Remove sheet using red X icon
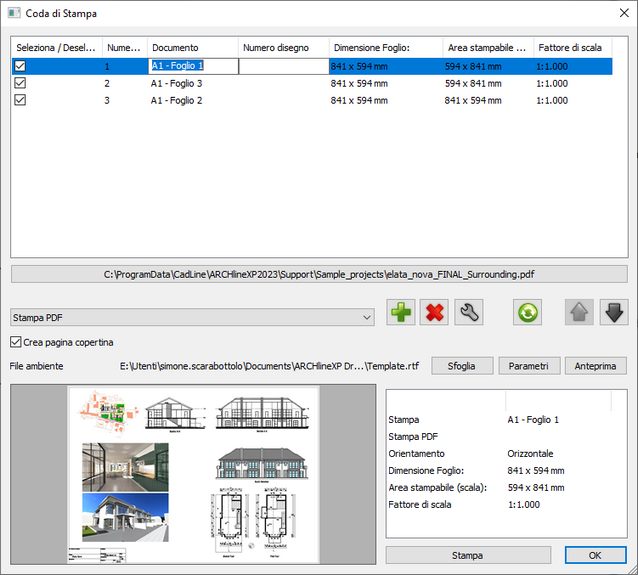 point(434,313)
